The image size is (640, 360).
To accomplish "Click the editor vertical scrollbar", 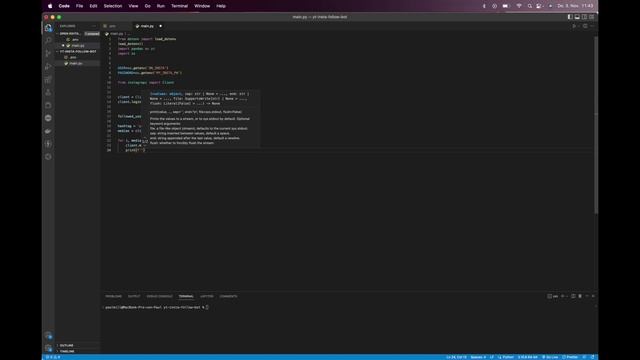I will (596, 124).
